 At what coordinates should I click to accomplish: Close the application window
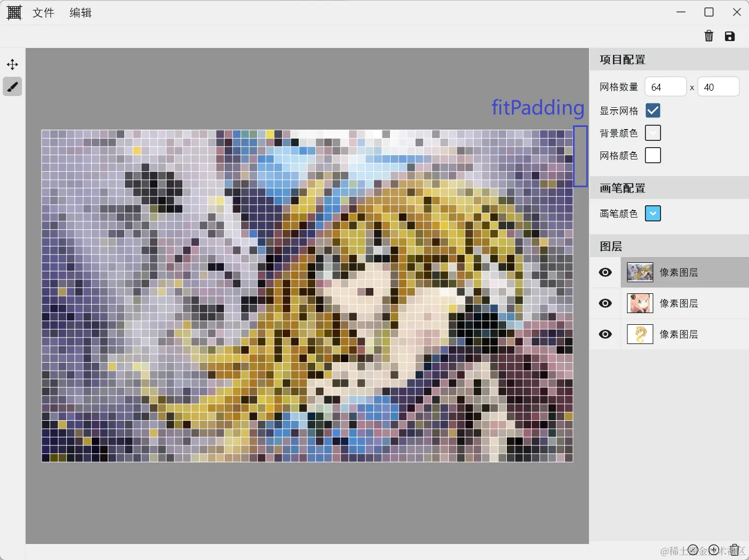pos(737,12)
